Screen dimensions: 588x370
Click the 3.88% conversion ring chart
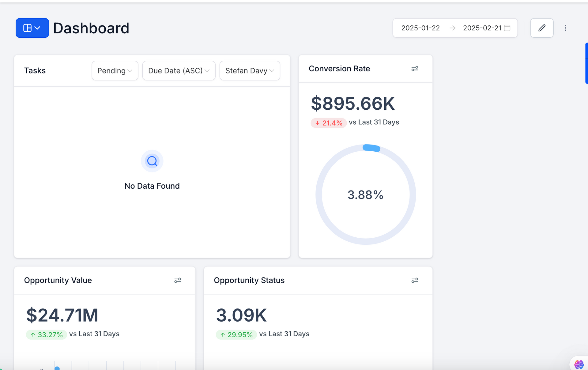pyautogui.click(x=366, y=194)
